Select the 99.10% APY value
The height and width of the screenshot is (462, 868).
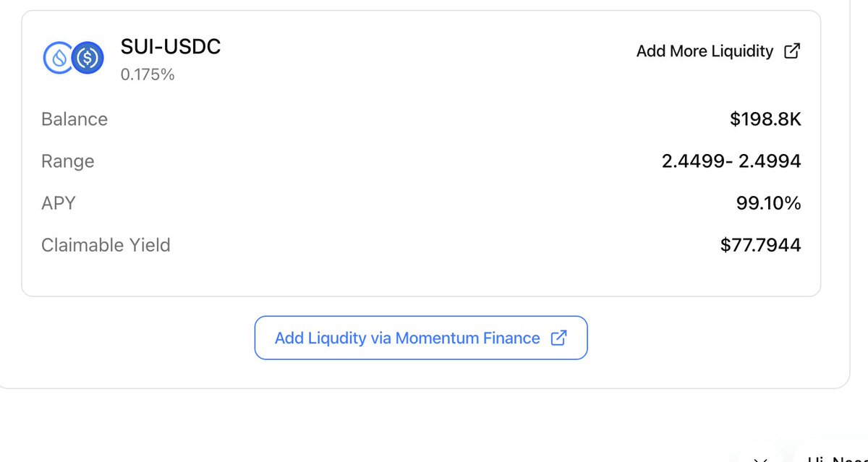[x=768, y=204]
